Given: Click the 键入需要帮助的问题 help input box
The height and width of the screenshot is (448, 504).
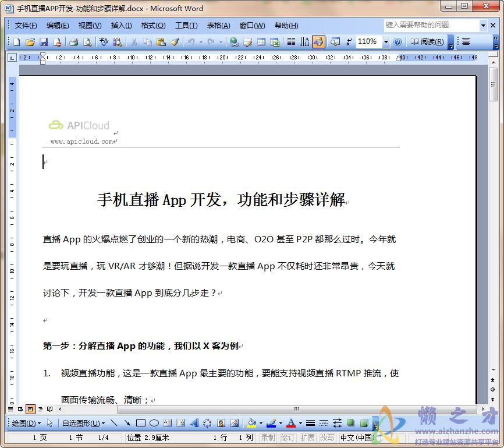Looking at the screenshot, I should point(432,25).
